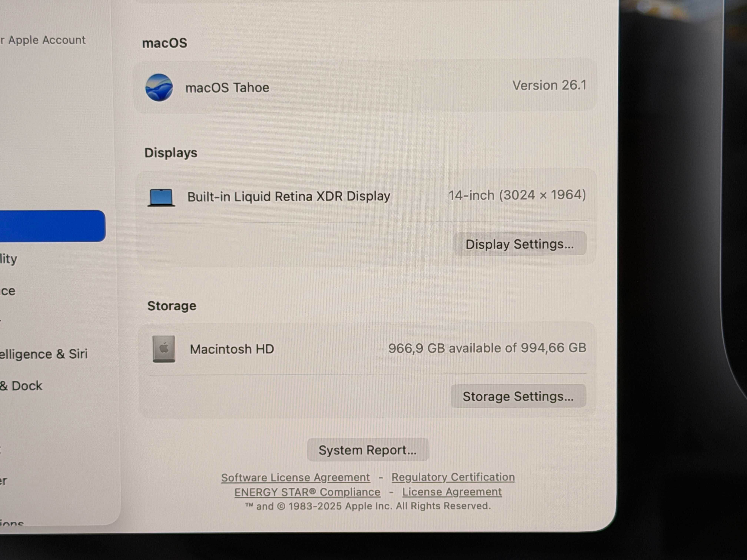Click the 'macOS' section heading
Image resolution: width=747 pixels, height=560 pixels.
165,43
